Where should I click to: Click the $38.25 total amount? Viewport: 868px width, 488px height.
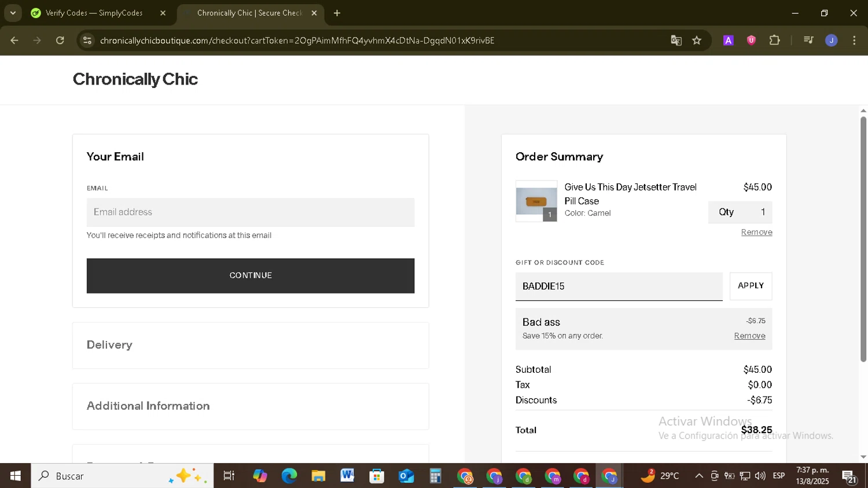[x=756, y=430]
